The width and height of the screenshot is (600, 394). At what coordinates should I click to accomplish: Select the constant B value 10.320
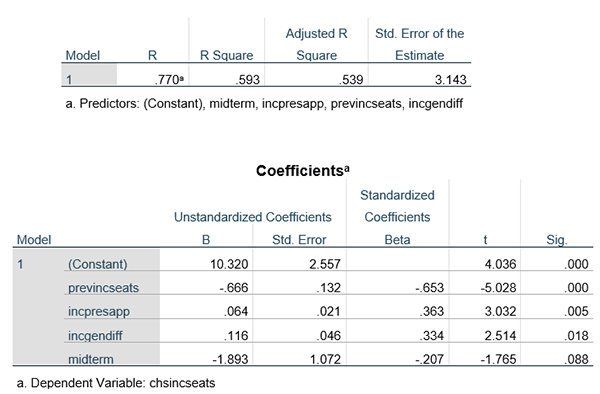pos(229,264)
